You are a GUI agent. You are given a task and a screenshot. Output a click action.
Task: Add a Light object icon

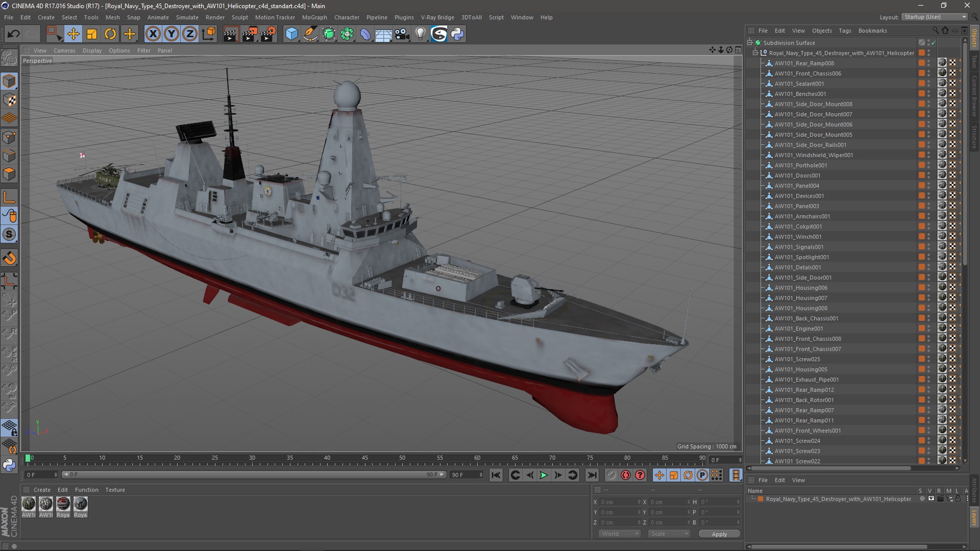420,34
